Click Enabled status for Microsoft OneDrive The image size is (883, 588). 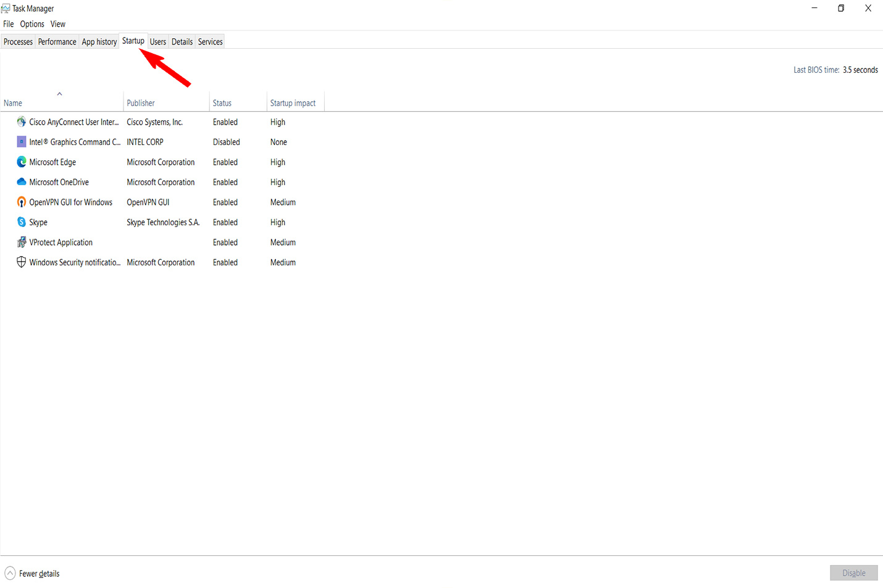coord(225,182)
